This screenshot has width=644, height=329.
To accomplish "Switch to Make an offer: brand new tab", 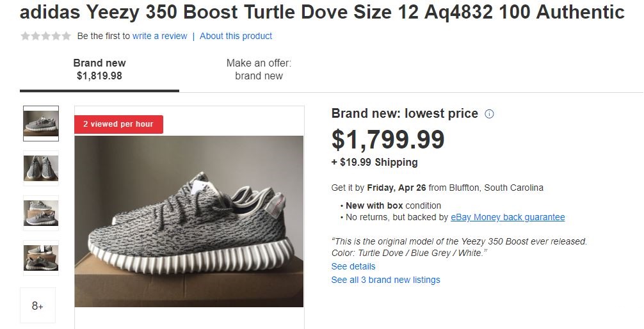I will [x=259, y=69].
